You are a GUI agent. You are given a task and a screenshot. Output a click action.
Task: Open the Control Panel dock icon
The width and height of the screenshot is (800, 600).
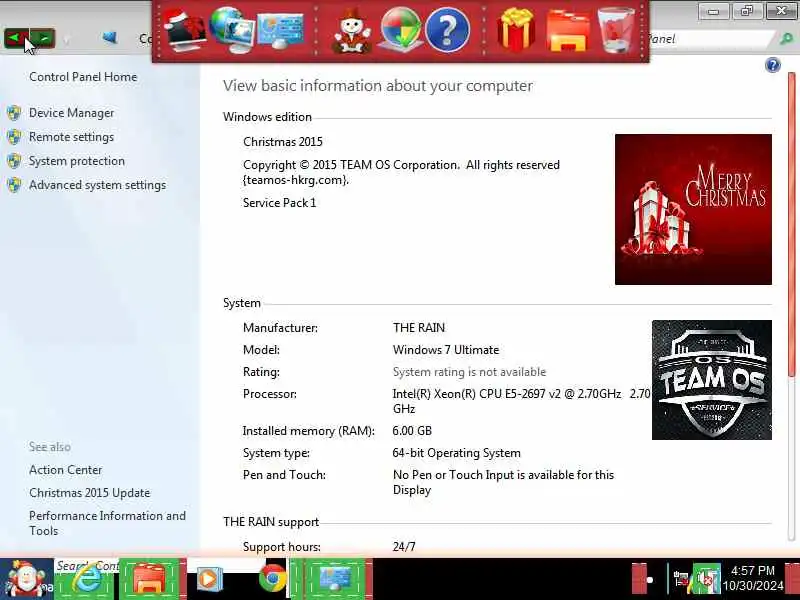pos(281,31)
